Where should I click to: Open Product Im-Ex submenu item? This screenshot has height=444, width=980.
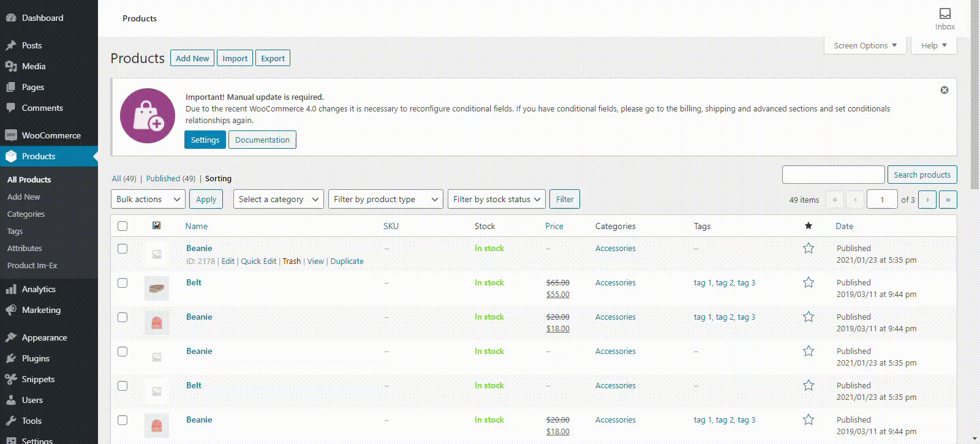pos(32,265)
